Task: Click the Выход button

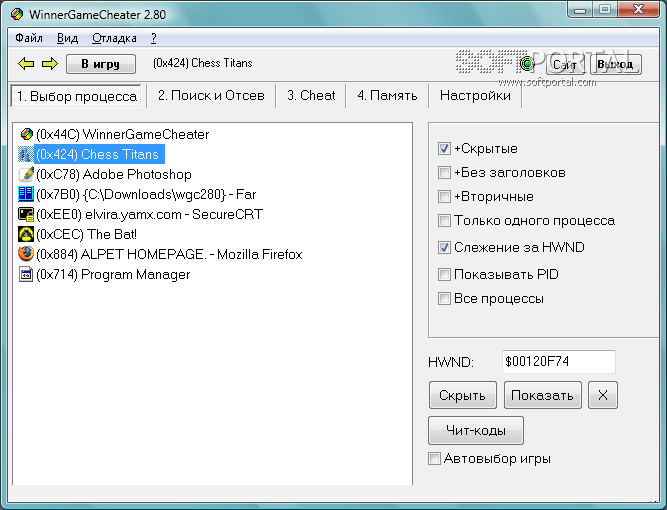Action: tap(615, 64)
